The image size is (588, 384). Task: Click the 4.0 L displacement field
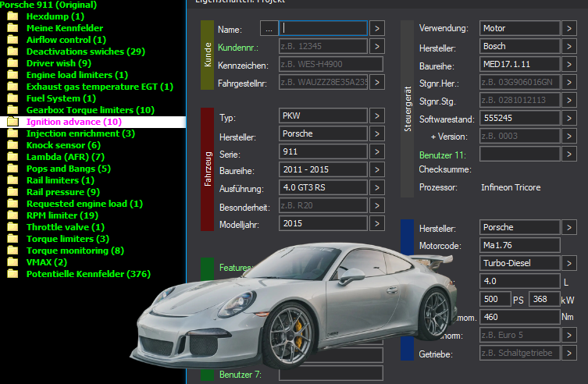[520, 281]
